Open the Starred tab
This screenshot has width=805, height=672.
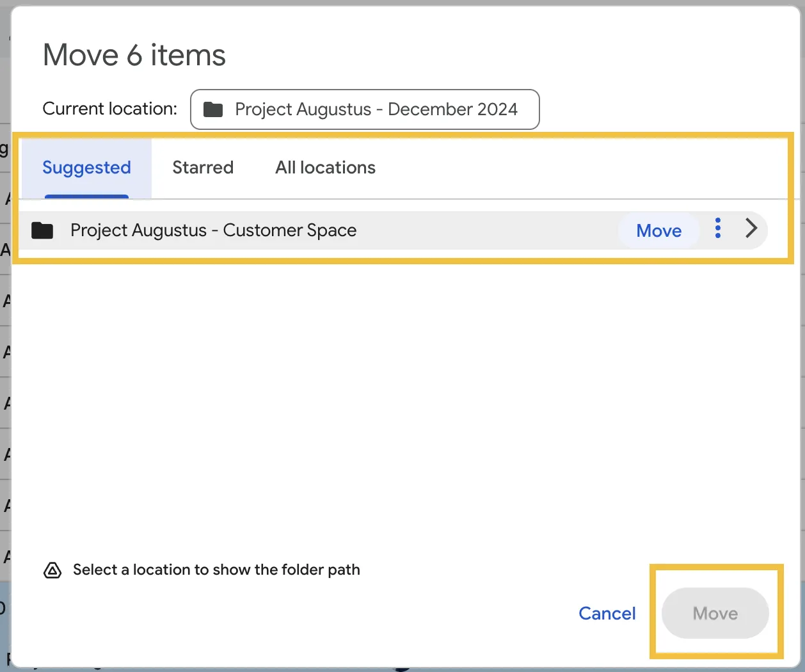point(203,168)
